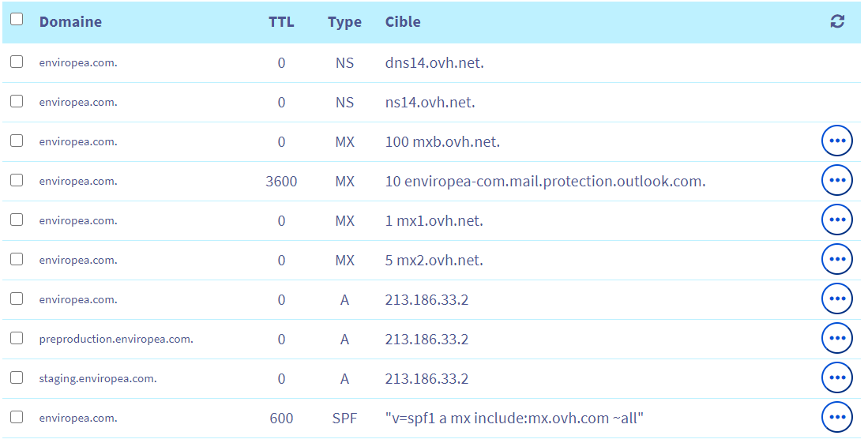The width and height of the screenshot is (868, 443).
Task: Toggle the select-all checkbox in header
Action: pos(17,19)
